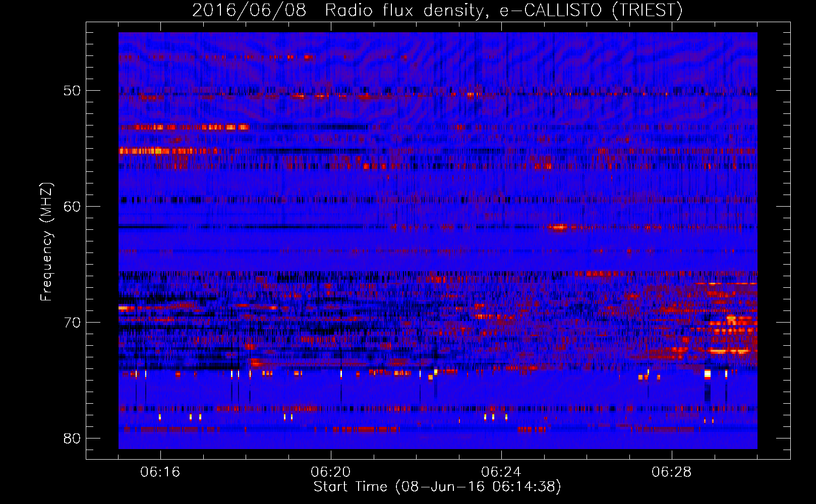Image resolution: width=816 pixels, height=504 pixels.
Task: Click the 06:28 time tick label
Action: (671, 472)
